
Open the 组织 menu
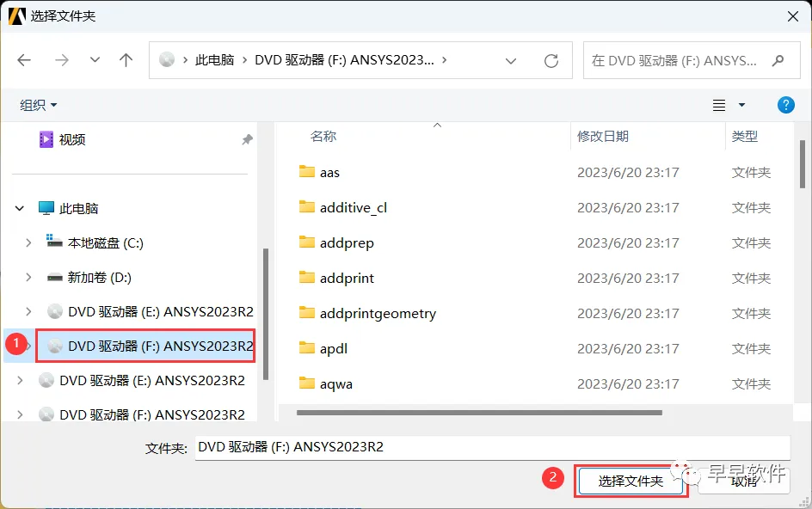[39, 105]
